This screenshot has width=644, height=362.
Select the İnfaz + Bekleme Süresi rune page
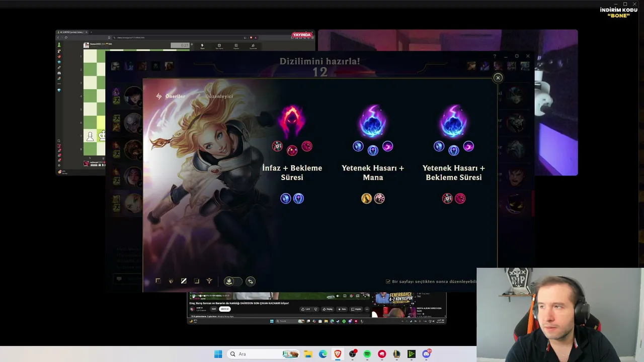[x=292, y=172]
